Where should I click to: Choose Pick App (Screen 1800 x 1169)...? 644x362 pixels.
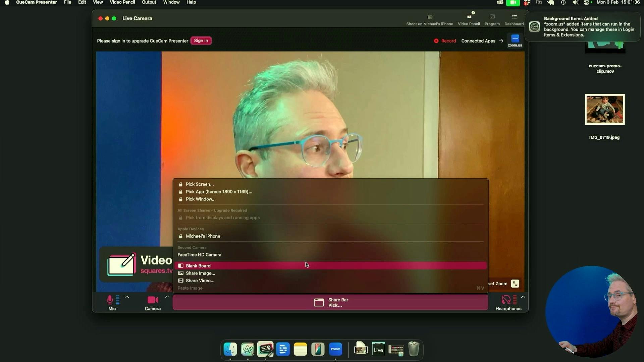(330, 192)
